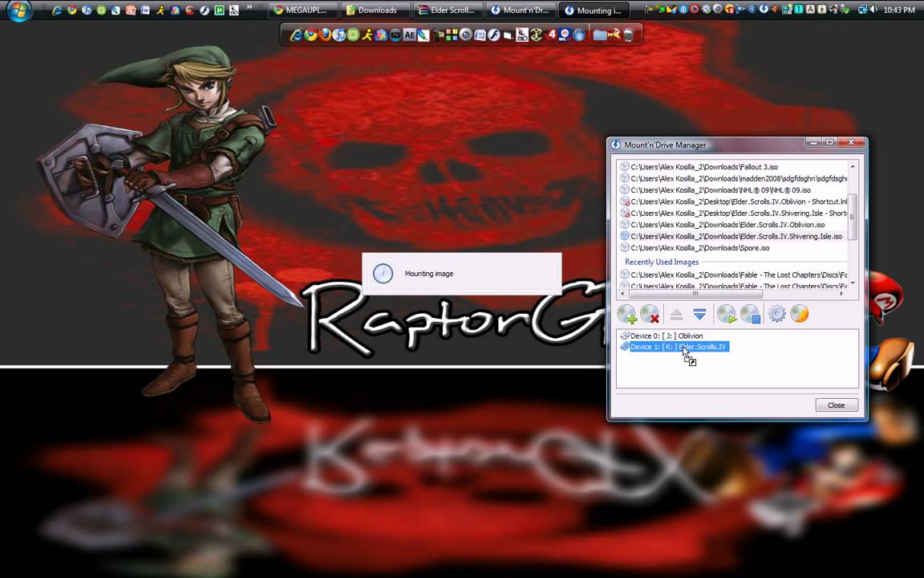The image size is (924, 578).
Task: Select the NHL 09.iso image entry
Action: tap(715, 190)
